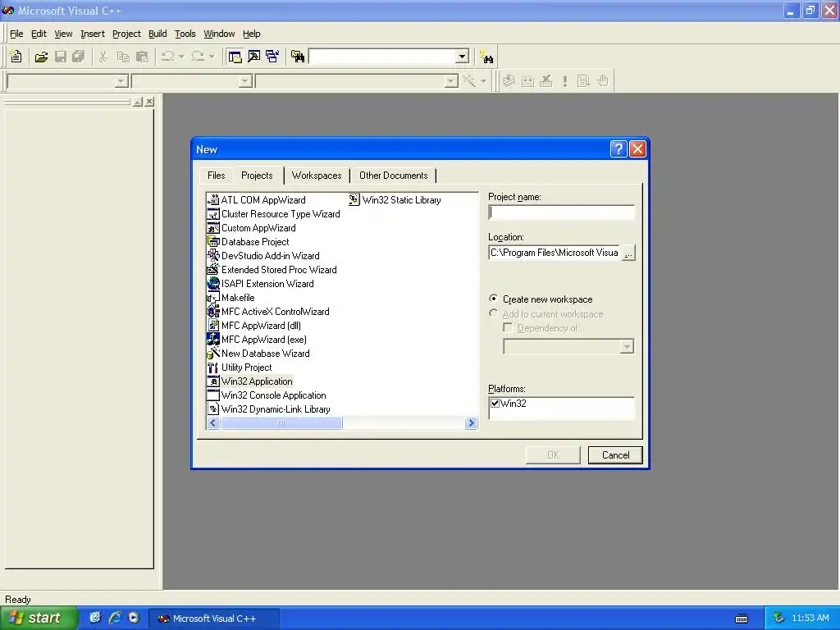Click the Compile toolbar icon
This screenshot has width=840, height=630.
(509, 81)
